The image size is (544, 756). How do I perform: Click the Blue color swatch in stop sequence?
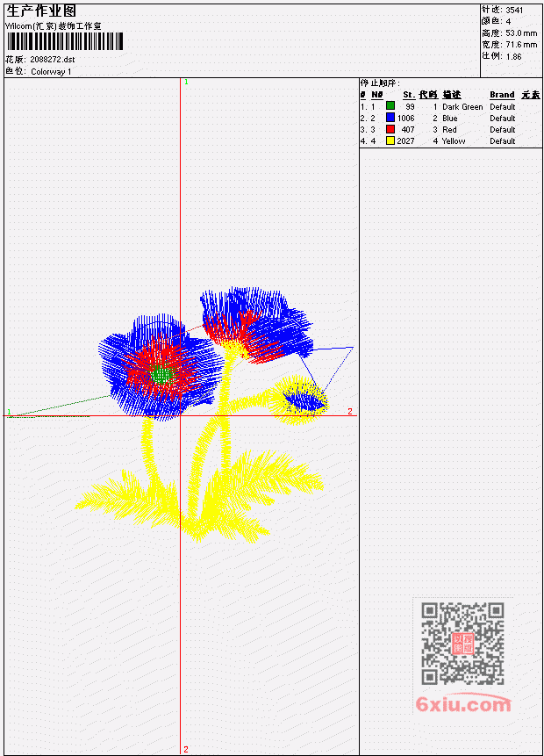(x=390, y=117)
